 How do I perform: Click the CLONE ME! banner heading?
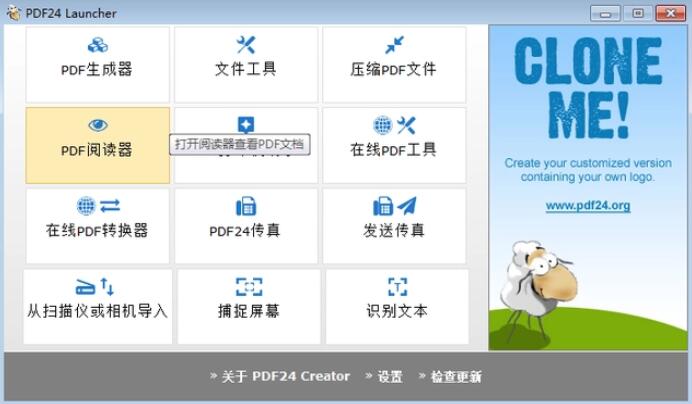[588, 87]
